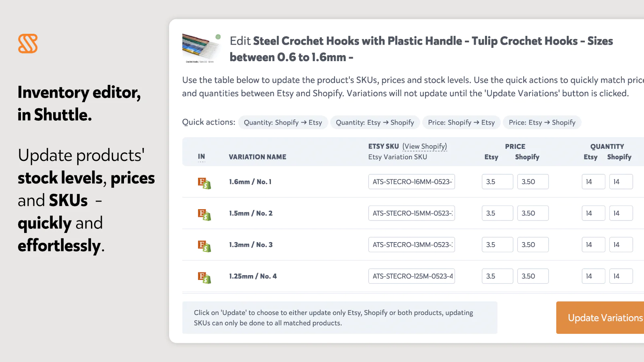This screenshot has width=644, height=362.
Task: Apply Price: Etsy → Shopify quick action
Action: 542,122
